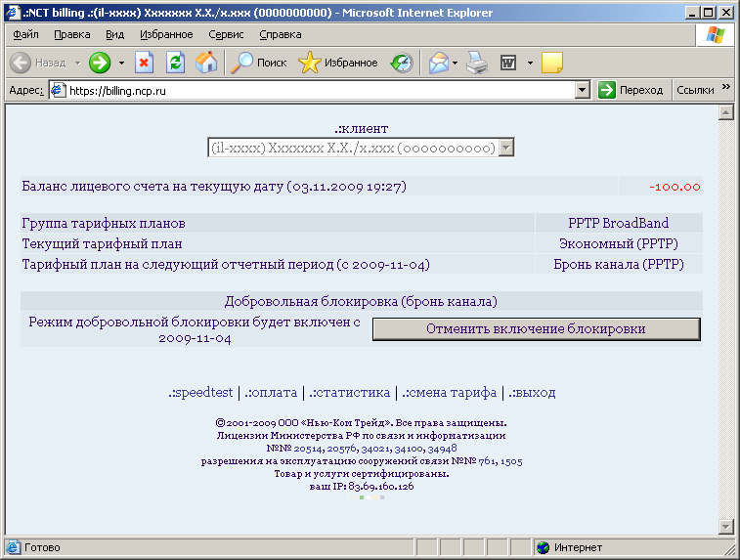Viewport: 740px width, 560px height.
Task: Click the Добровольная блокировка (бронь канала) header
Action: pyautogui.click(x=361, y=301)
